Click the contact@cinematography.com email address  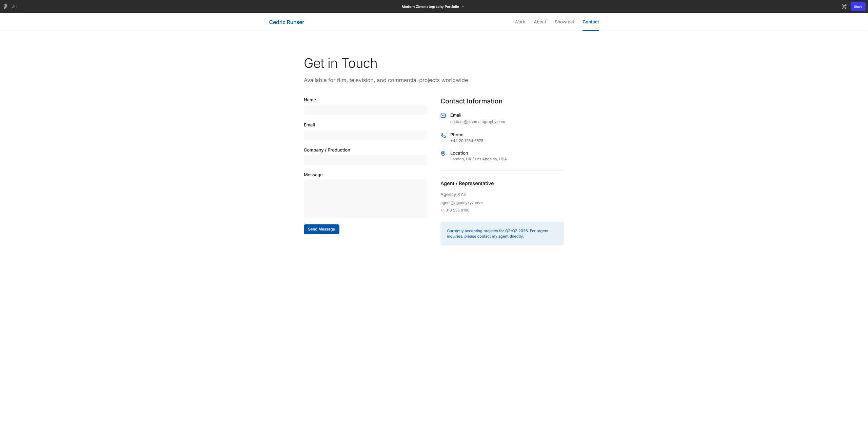point(477,122)
